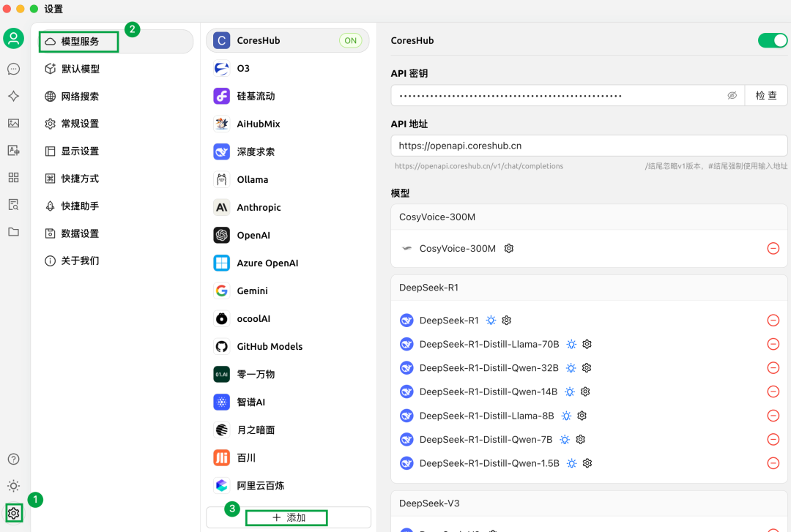This screenshot has width=791, height=532.
Task: Open settings gear for DeepSeek-R1-Distill-Qwen-32B
Action: 587,367
